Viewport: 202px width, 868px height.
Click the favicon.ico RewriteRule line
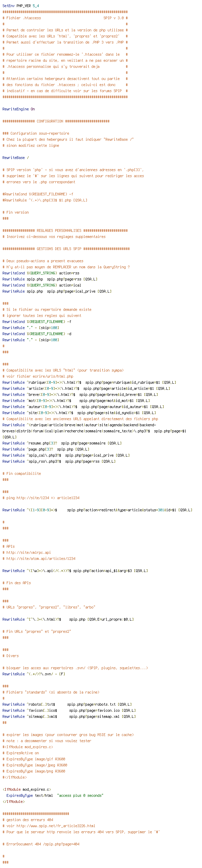pyautogui.click(x=69, y=710)
